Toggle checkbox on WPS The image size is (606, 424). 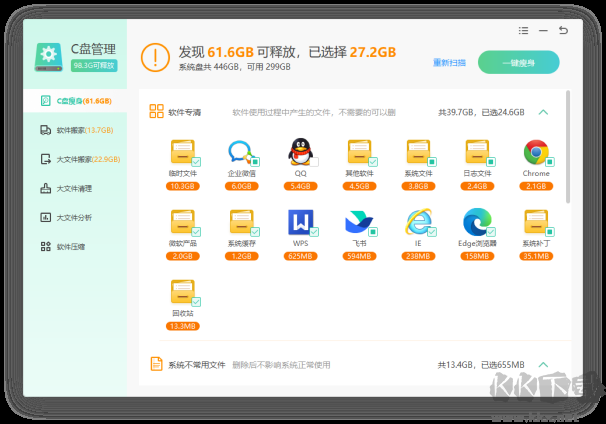314,232
